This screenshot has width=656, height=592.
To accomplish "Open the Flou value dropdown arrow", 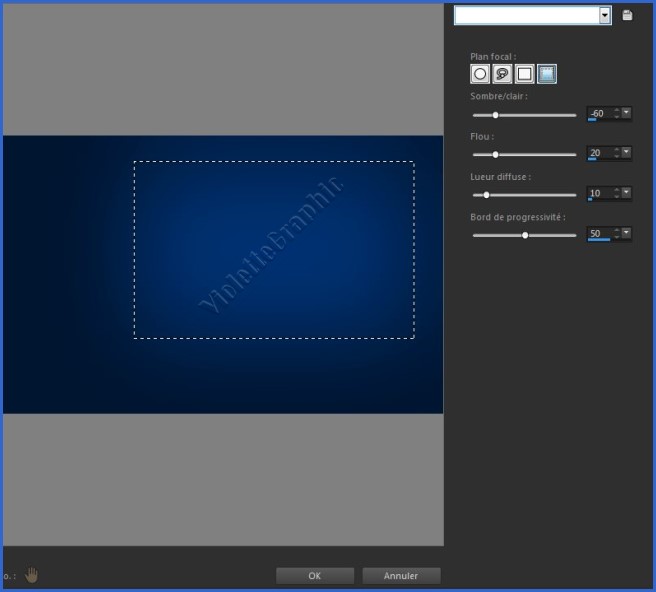I will coord(627,153).
